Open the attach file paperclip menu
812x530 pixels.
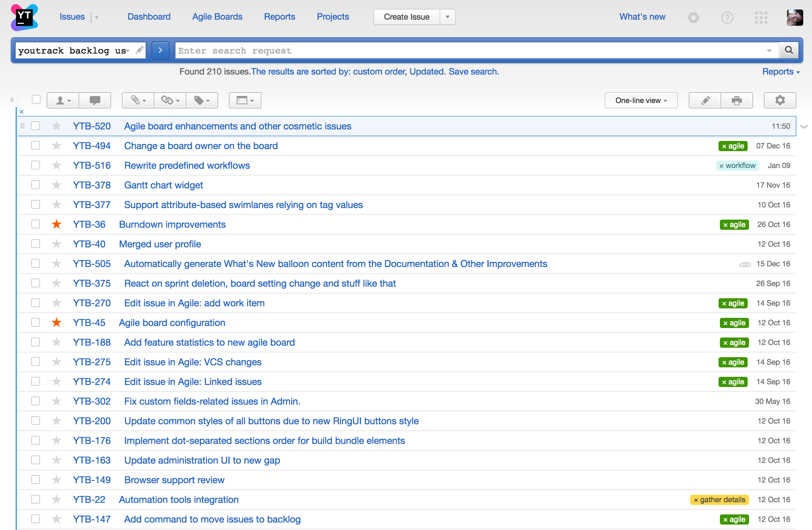[138, 100]
